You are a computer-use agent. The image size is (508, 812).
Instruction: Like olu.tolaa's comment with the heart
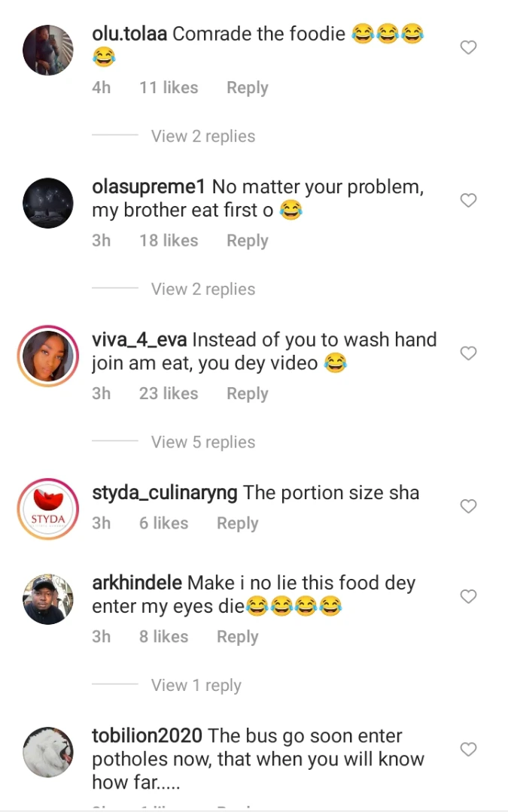[468, 48]
